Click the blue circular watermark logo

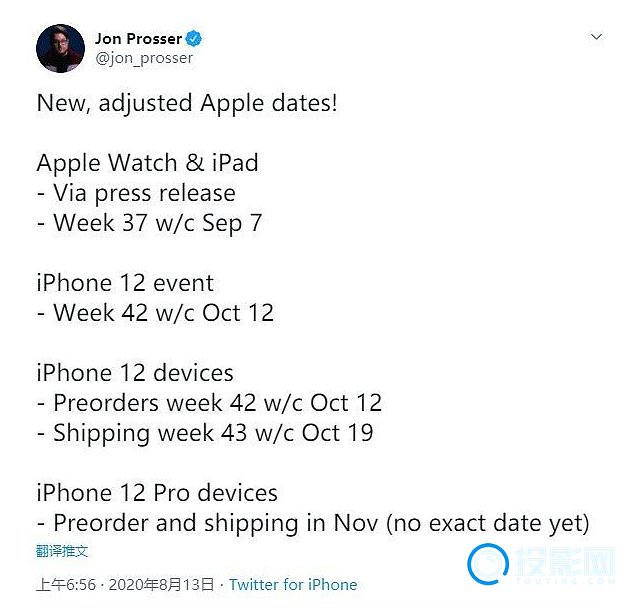(x=488, y=564)
